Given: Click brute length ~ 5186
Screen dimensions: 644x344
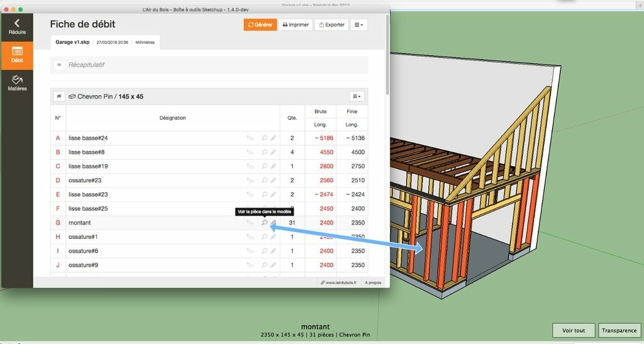Looking at the screenshot, I should click(x=324, y=138).
